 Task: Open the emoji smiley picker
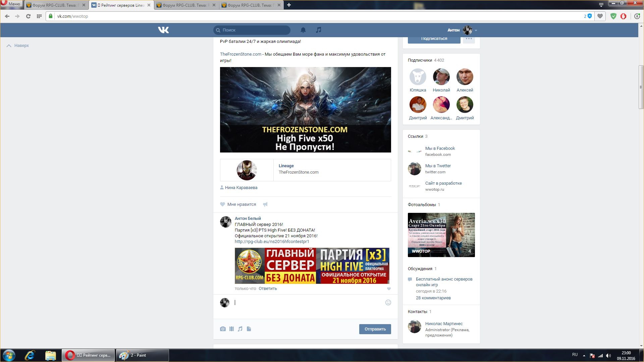point(388,303)
